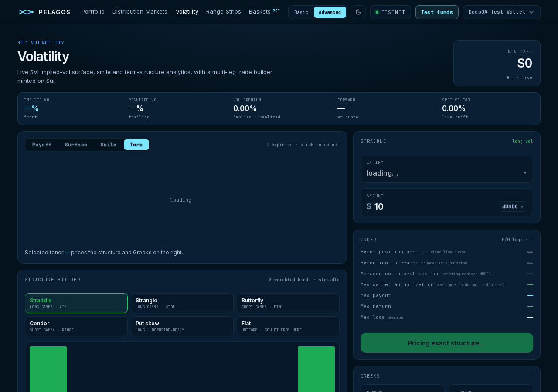Click the Forward at quote stat

point(383,108)
